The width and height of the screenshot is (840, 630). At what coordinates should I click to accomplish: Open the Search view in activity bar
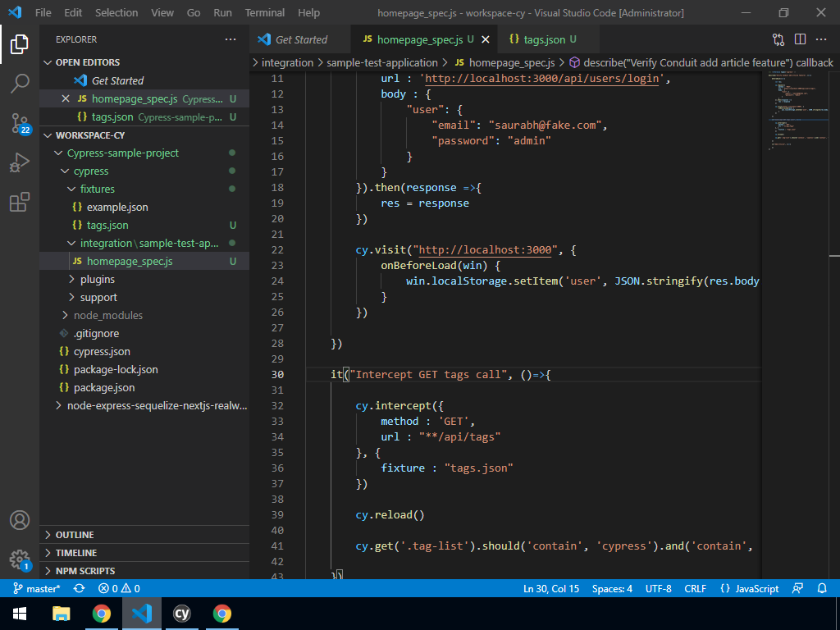pyautogui.click(x=20, y=83)
